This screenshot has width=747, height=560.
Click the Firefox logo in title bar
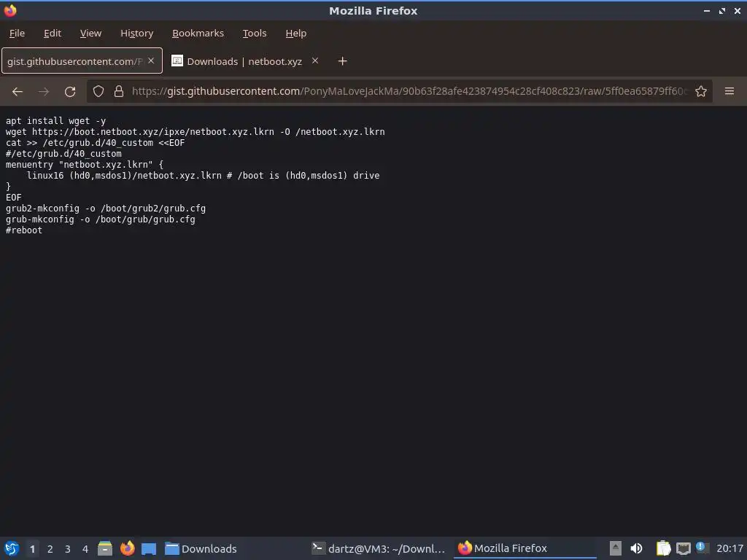coord(10,10)
